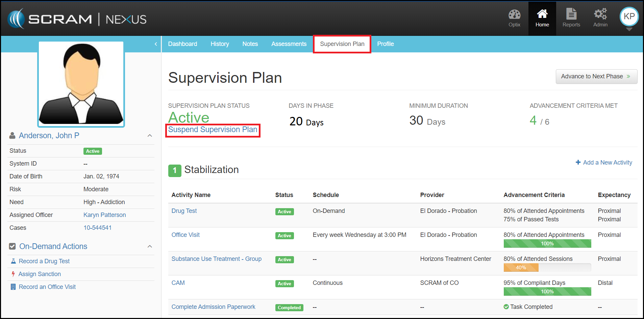Click the lightning bolt icon beside Assign Sanction

13,274
